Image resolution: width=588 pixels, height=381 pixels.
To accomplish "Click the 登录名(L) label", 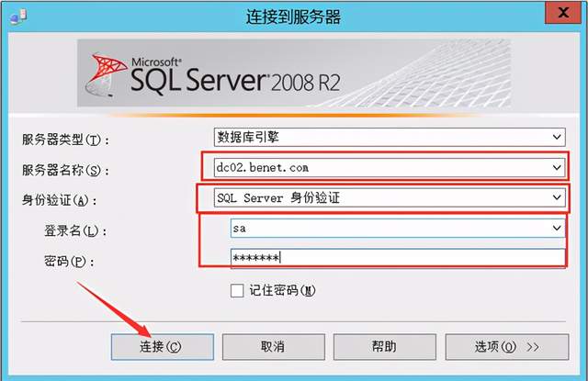I will [x=75, y=230].
